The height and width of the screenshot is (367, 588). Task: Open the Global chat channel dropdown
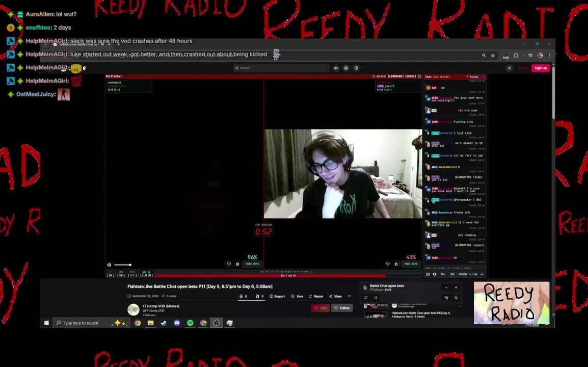[475, 76]
